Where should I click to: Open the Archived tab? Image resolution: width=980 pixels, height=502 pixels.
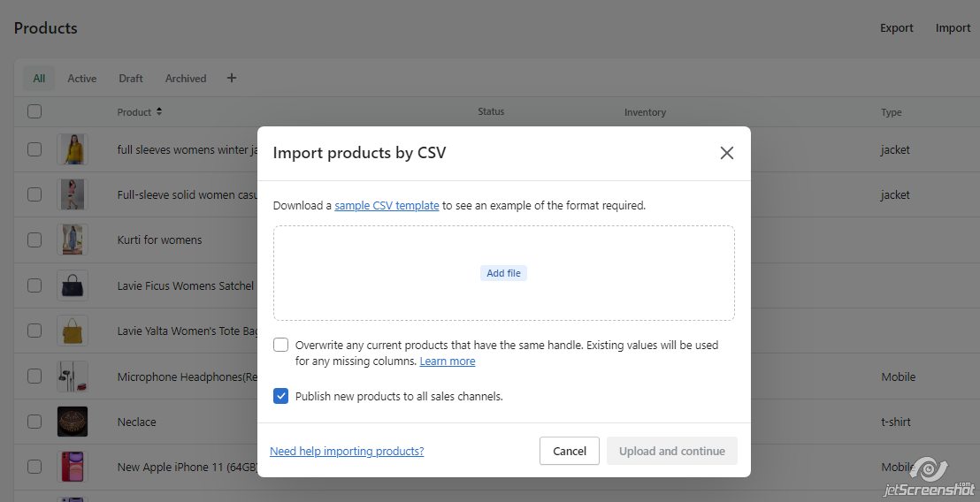tap(186, 78)
